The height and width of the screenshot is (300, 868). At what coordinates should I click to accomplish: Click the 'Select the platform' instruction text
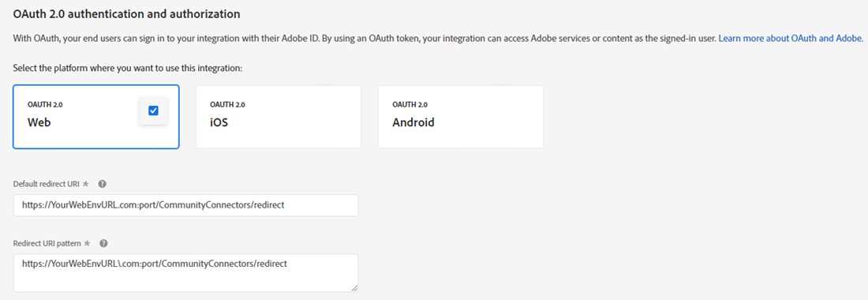click(x=129, y=69)
